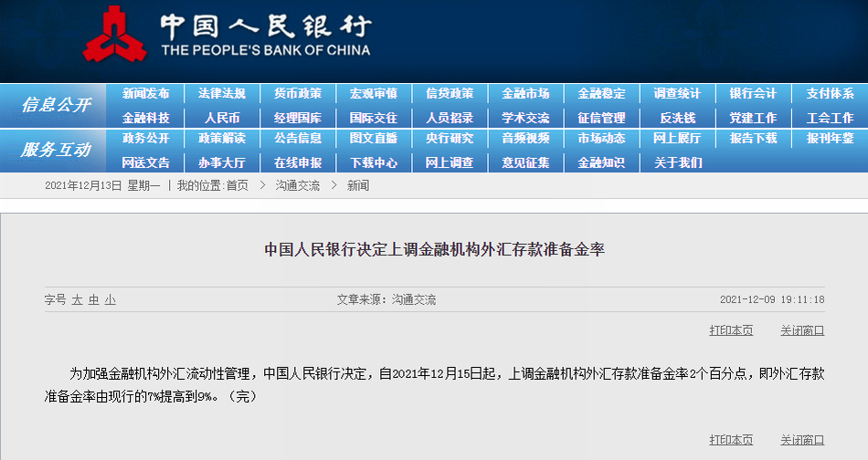The height and width of the screenshot is (460, 868).
Task: Select 音频视频 menu item
Action: point(525,138)
